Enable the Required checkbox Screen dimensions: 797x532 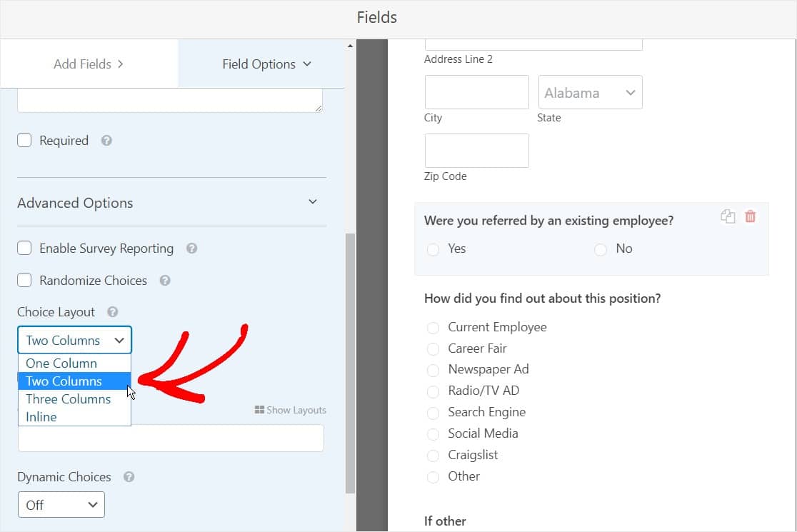[x=25, y=141]
